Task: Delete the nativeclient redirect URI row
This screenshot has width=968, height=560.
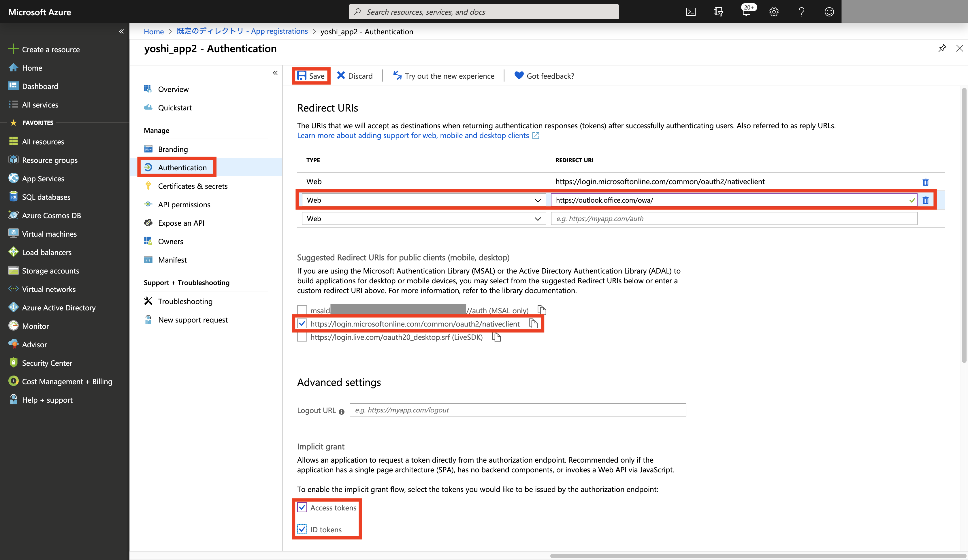Action: tap(925, 182)
